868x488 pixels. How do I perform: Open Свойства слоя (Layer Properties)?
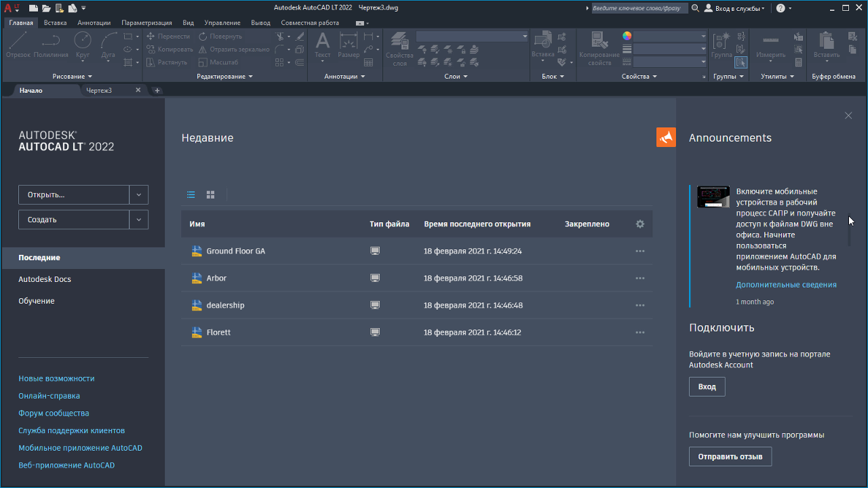(x=399, y=49)
